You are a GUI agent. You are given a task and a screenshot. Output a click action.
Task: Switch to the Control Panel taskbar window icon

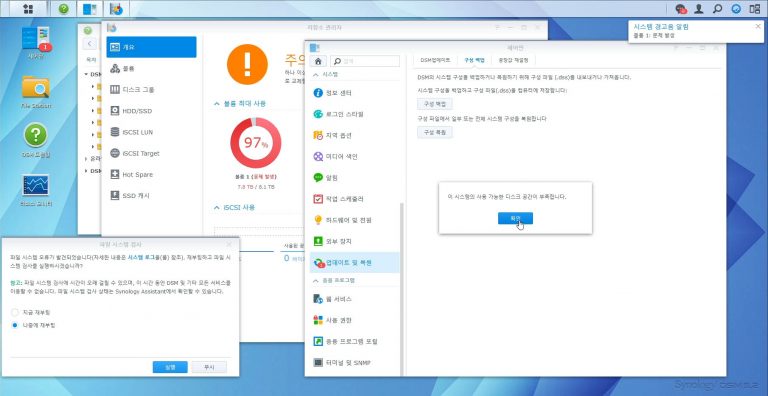click(x=90, y=8)
